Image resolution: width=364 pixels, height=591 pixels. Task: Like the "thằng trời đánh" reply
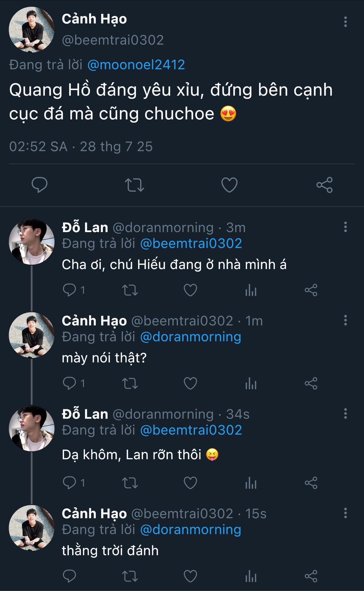(x=190, y=576)
